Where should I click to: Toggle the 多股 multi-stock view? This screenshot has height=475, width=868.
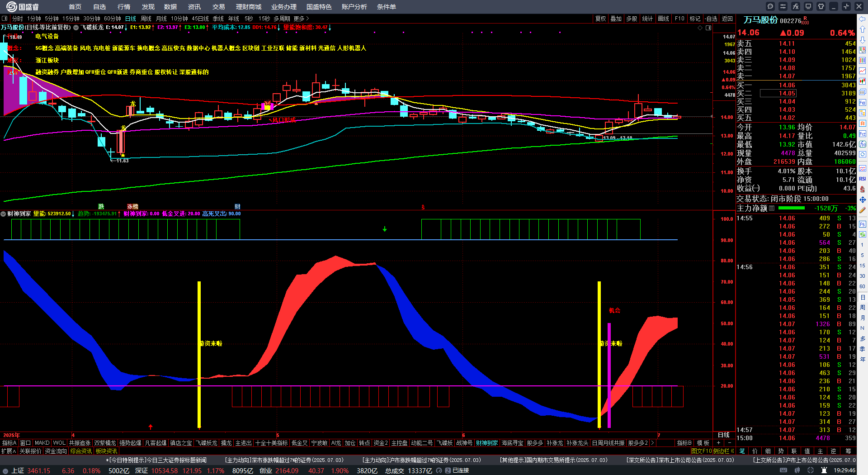click(x=632, y=19)
